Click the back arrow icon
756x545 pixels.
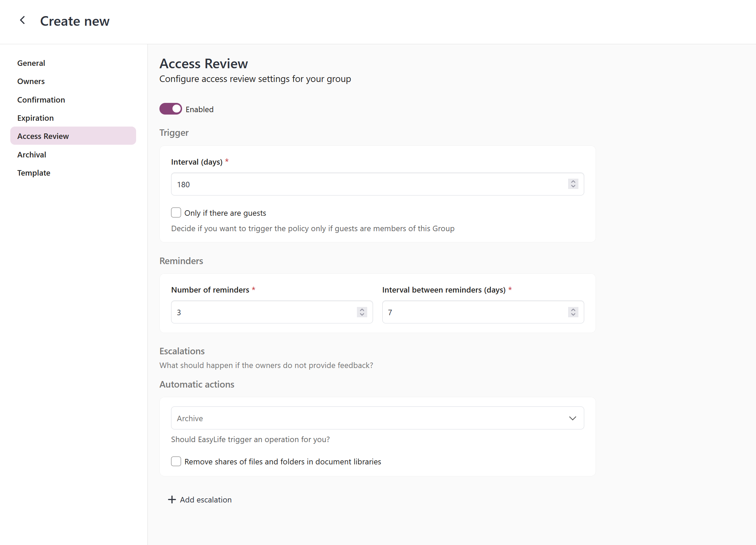[22, 20]
